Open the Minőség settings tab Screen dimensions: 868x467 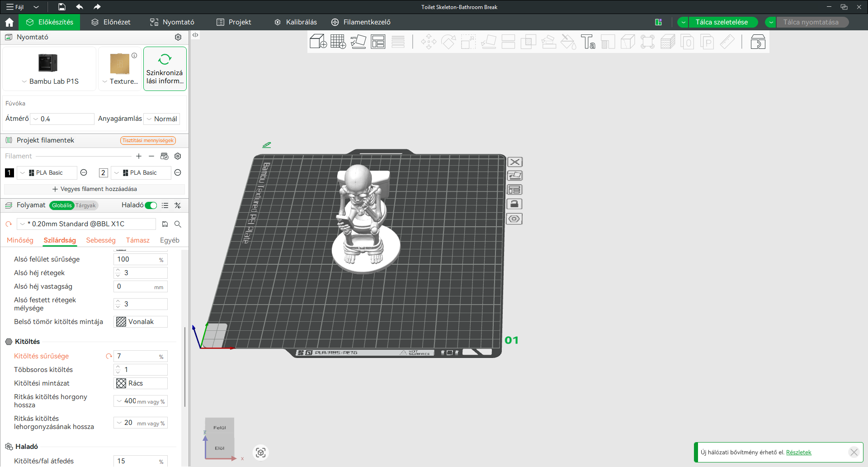[20, 240]
